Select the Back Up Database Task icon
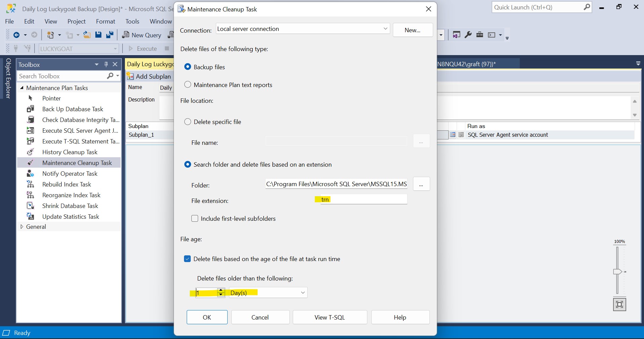 click(31, 109)
